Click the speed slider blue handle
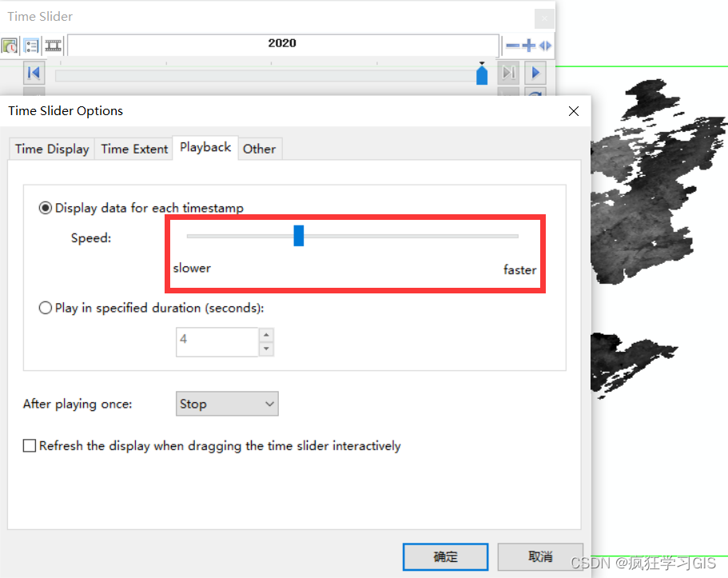 299,236
